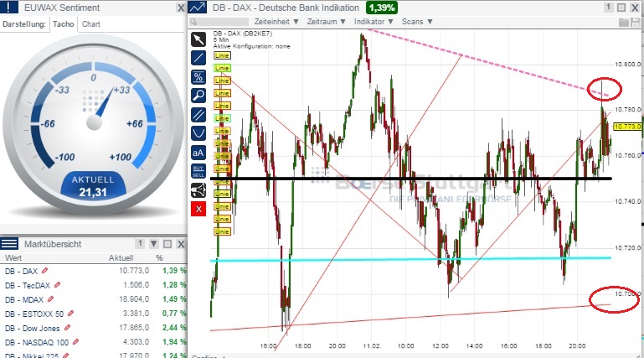Open the Zeiteinheit dropdown
Image resolution: width=644 pixels, height=358 pixels.
tap(276, 22)
